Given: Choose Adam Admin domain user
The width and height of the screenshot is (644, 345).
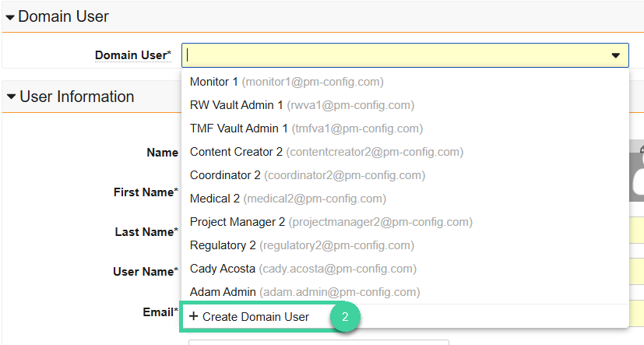Looking at the screenshot, I should click(405, 292).
